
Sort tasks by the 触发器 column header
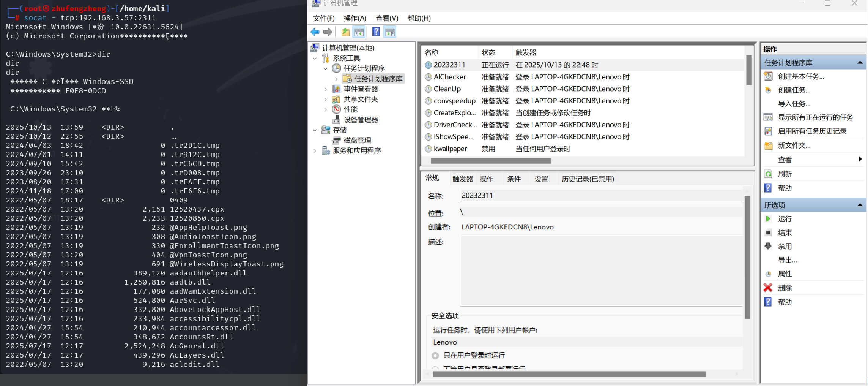click(x=628, y=52)
